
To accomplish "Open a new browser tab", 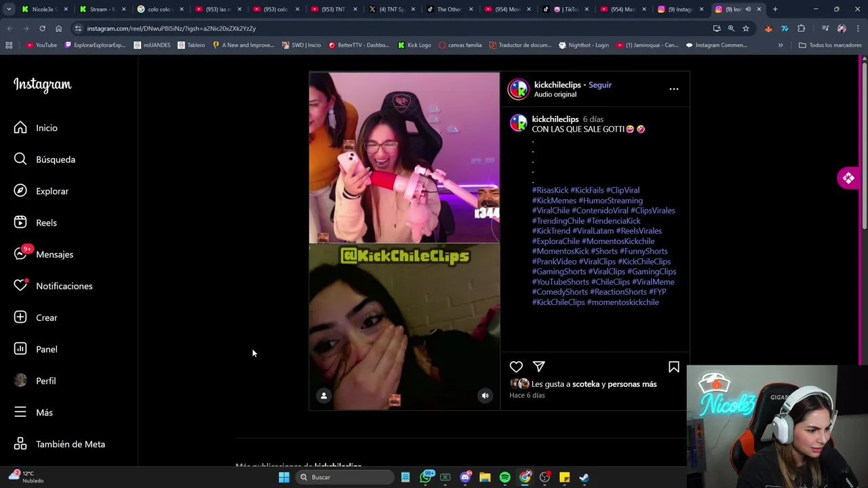I will point(775,9).
